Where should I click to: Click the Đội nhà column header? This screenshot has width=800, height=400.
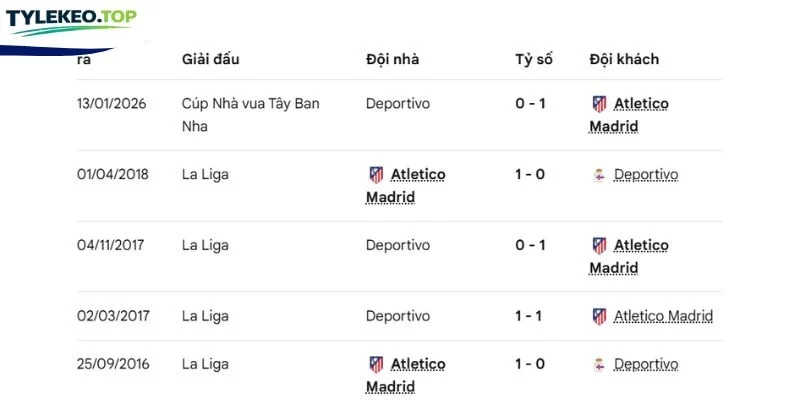click(x=392, y=59)
